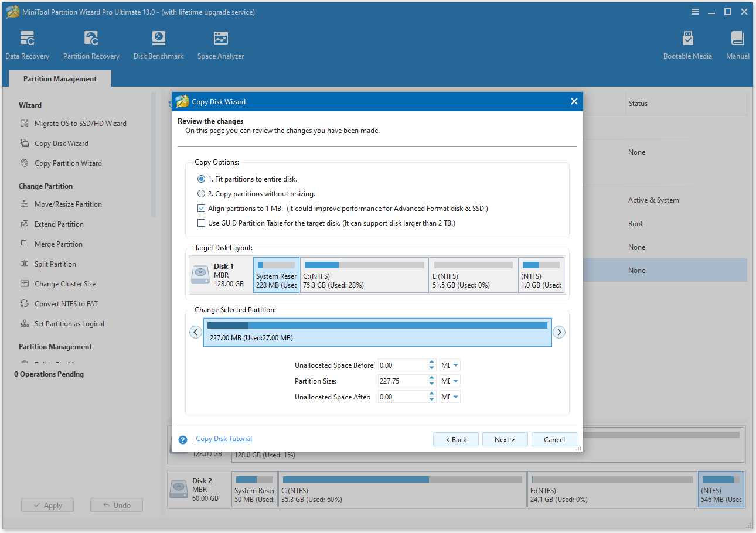The height and width of the screenshot is (533, 756).
Task: Open the hamburger menu
Action: coord(695,12)
